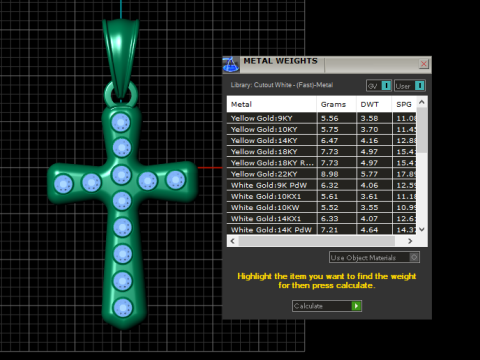
Task: Select the White Gold:9K PdW row
Action: coord(322,185)
